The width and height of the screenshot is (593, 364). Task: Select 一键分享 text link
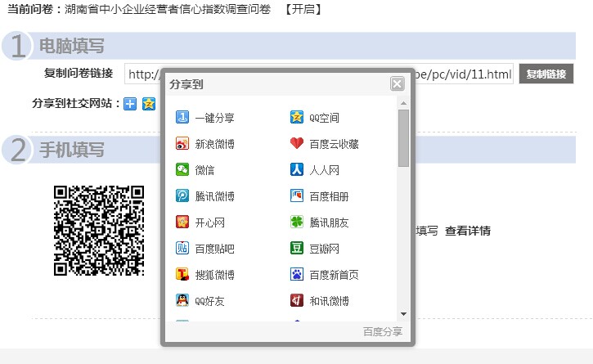coord(215,118)
